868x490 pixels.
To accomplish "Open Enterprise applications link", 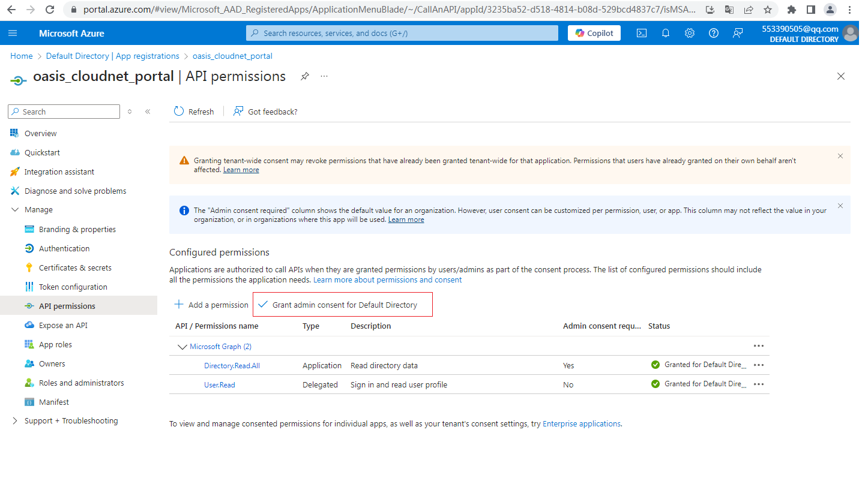I will pos(582,423).
